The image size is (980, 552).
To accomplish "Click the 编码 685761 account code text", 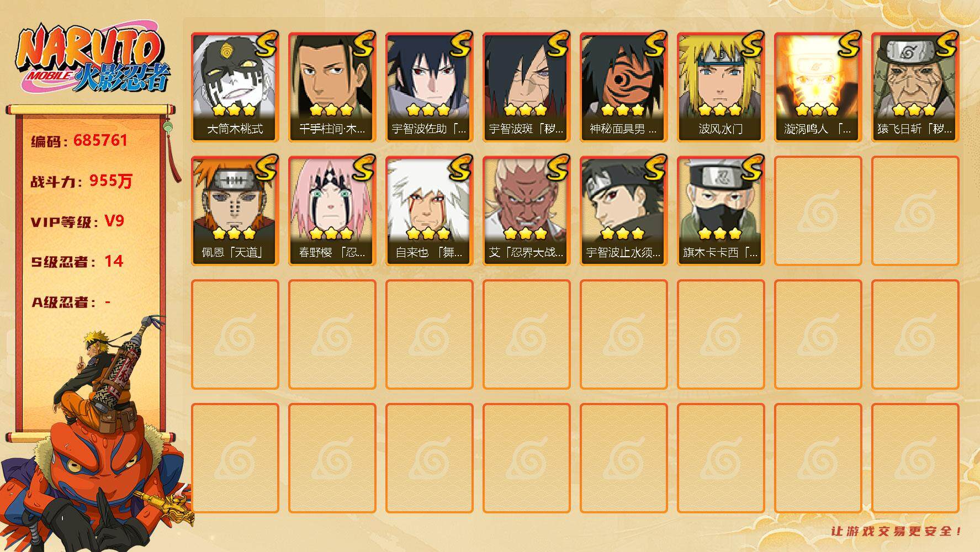I will point(80,141).
